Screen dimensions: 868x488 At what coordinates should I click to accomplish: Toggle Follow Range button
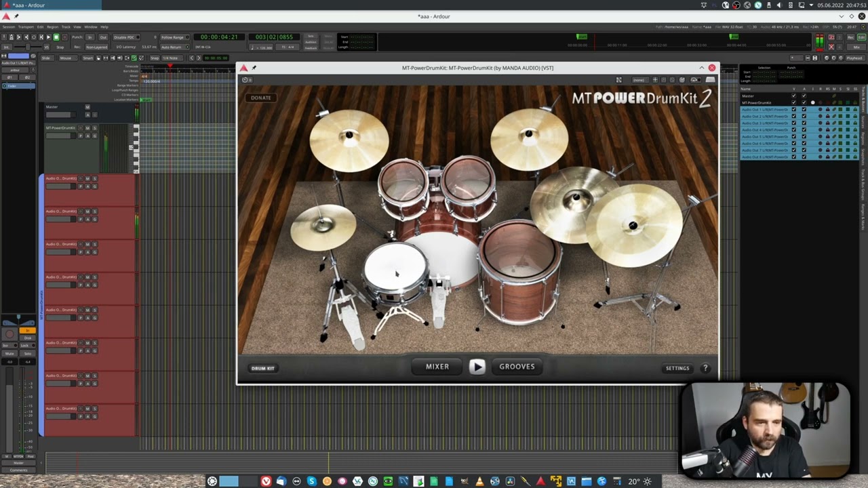coord(175,37)
